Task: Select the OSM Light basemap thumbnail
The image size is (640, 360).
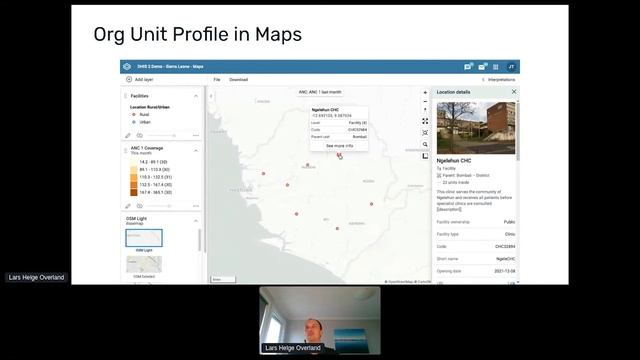Action: tap(144, 238)
